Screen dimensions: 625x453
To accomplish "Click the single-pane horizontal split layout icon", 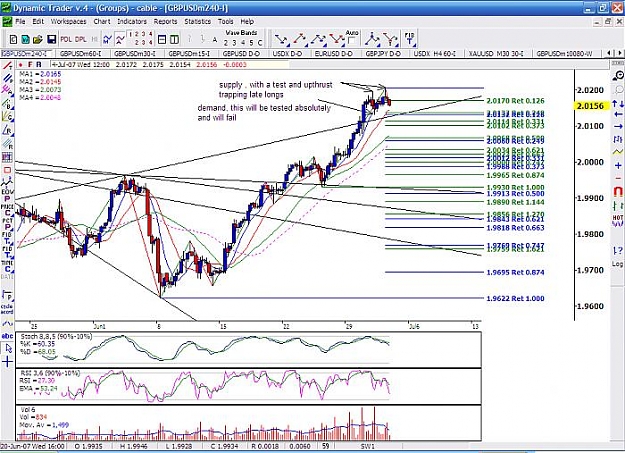I will coord(162,39).
